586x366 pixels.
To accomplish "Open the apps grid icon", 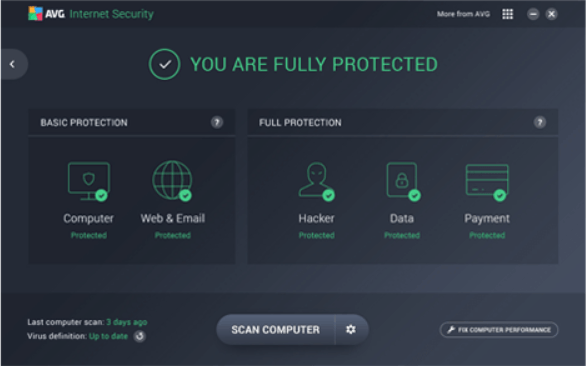I will [x=507, y=14].
